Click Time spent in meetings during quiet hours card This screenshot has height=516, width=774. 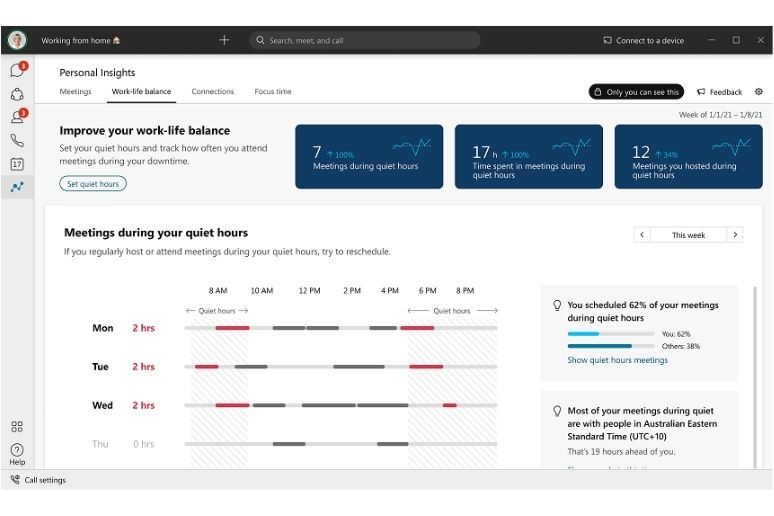pos(529,157)
